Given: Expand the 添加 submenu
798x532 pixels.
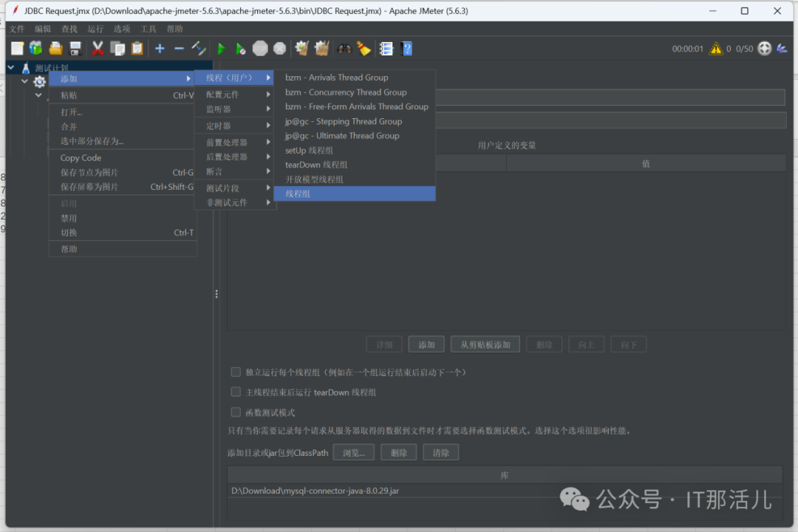Looking at the screenshot, I should [x=122, y=78].
